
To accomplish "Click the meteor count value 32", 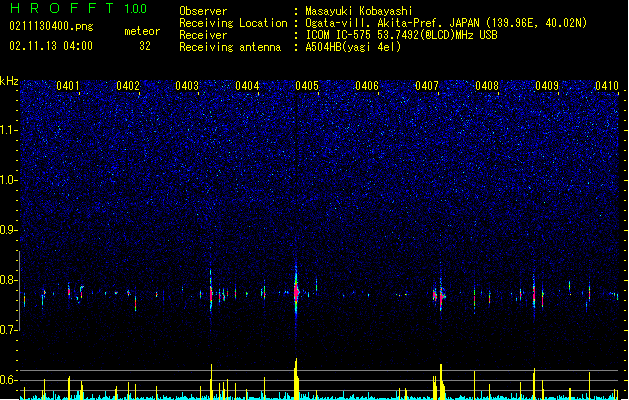I will click(145, 46).
